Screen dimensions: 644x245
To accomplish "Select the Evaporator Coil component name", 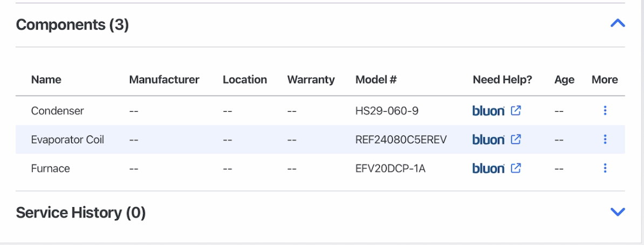I will [x=68, y=140].
